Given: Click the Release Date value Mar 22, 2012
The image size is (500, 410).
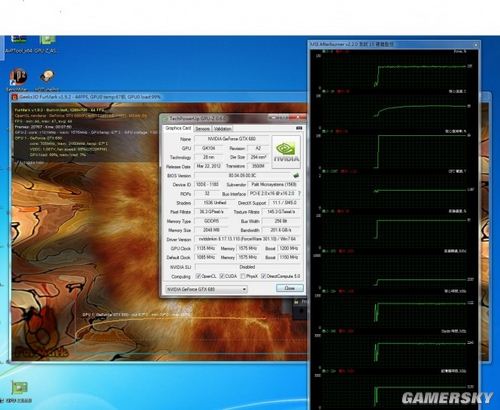Looking at the screenshot, I should 209,166.
